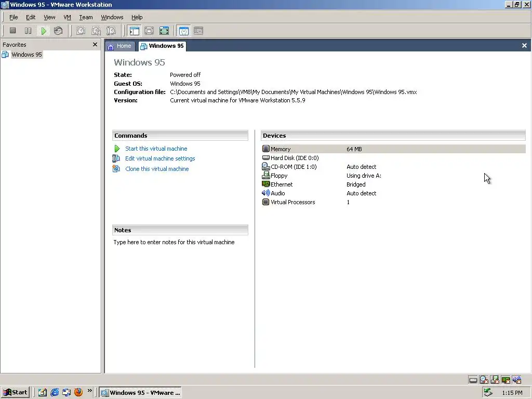
Task: Click the Revert to Snapshot toolbar icon
Action: pos(96,31)
